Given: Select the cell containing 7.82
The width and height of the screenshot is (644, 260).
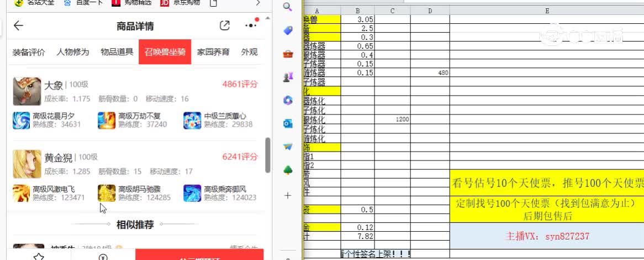Looking at the screenshot, I should pos(358,236).
